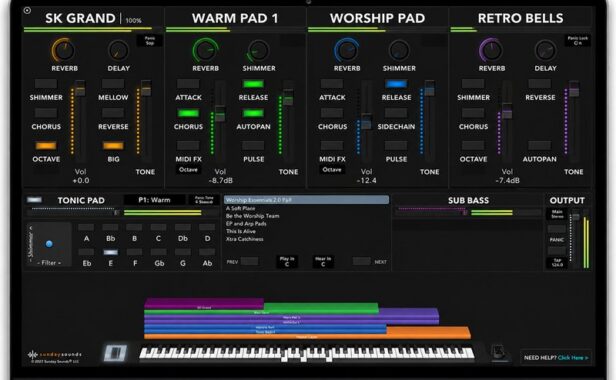616x380 pixels.
Task: Click the Sub Bass level slider
Action: (465, 213)
